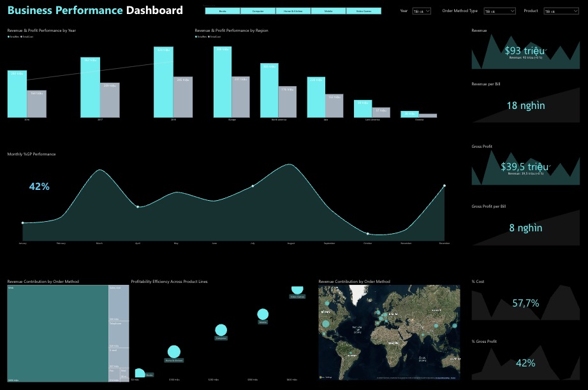Click the Computer bubble in scatter chart
Screen dimensions: 588x390
click(221, 329)
